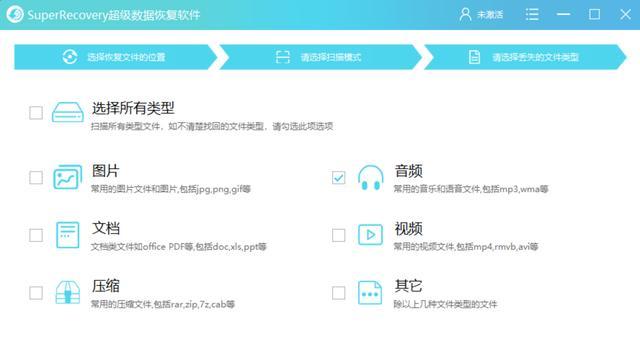Tick the 文档 checkbox
This screenshot has width=640, height=360.
click(x=36, y=235)
